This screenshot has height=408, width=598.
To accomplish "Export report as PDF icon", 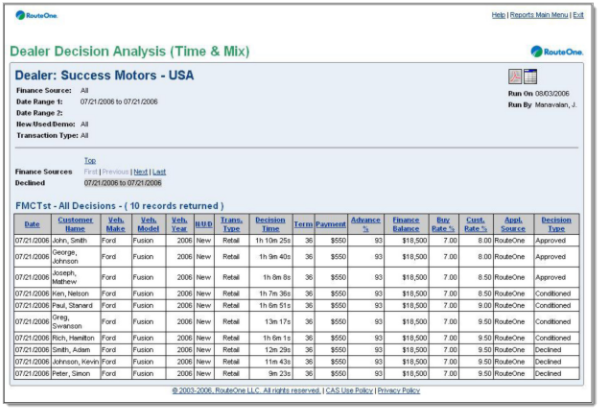I will (515, 77).
